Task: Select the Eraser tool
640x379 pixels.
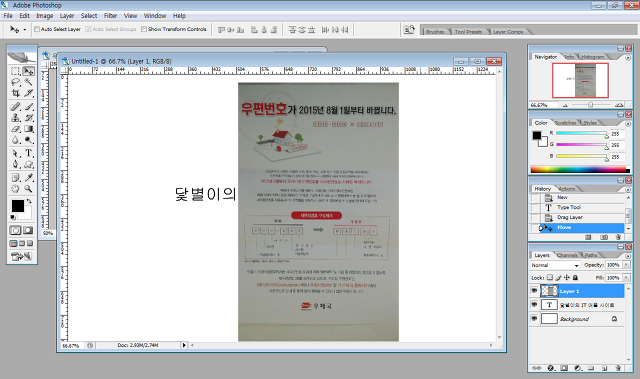Action: 16,129
